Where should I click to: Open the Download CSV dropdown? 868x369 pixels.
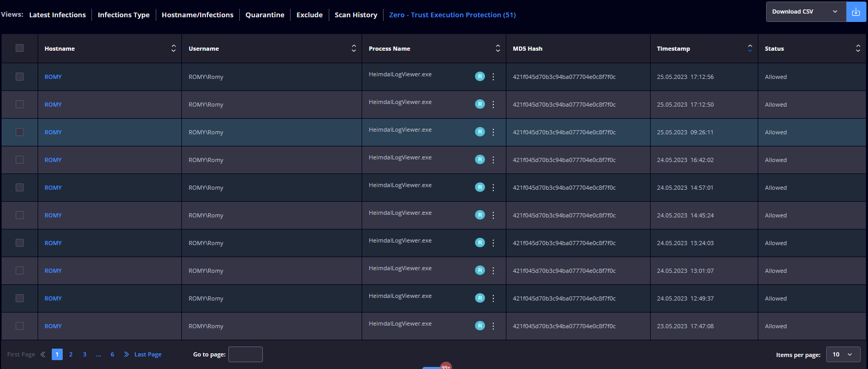click(x=806, y=11)
